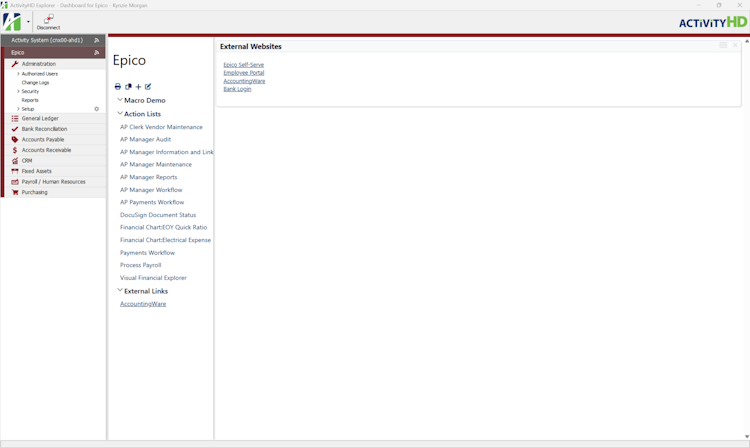The height and width of the screenshot is (448, 750).
Task: Open the CRM package label
Action: pos(27,161)
